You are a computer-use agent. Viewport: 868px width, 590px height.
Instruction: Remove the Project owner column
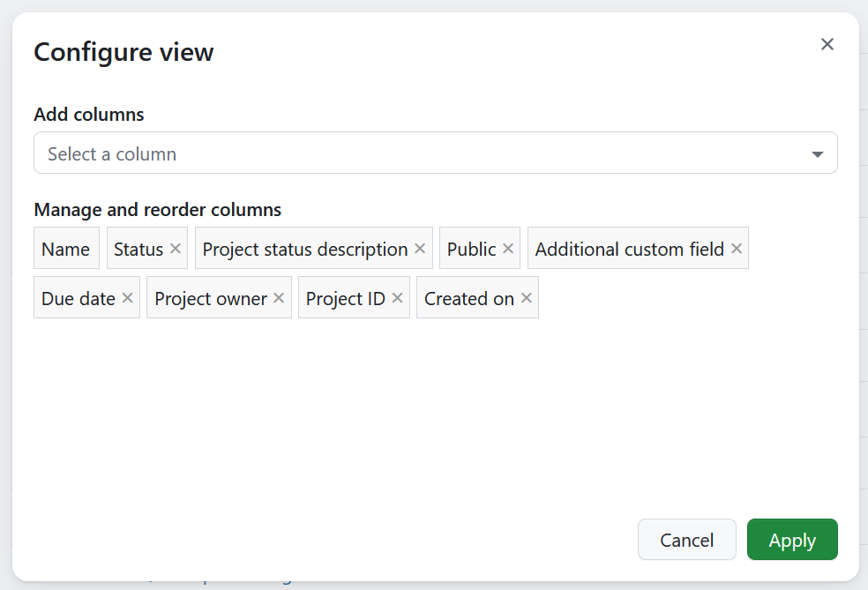(279, 298)
